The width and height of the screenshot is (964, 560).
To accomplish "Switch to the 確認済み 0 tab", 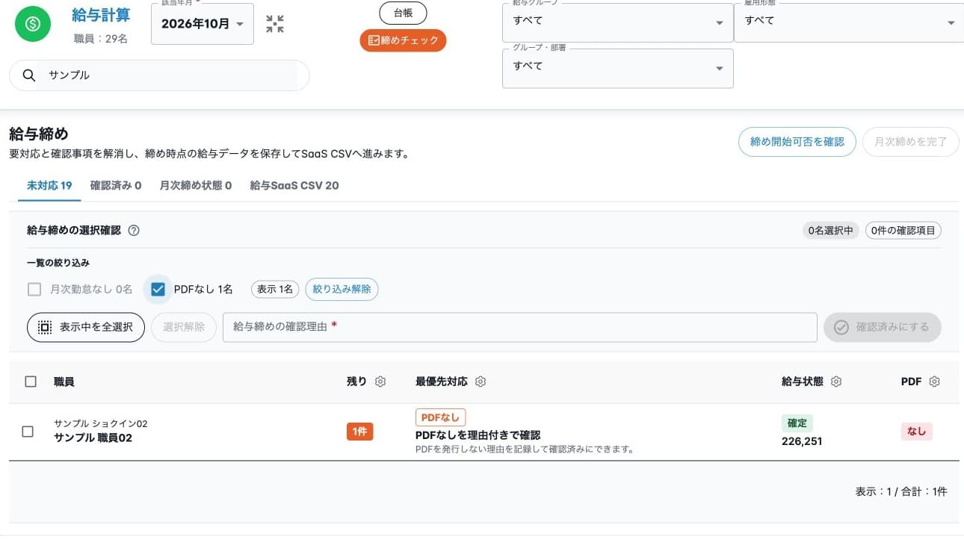I will click(116, 185).
